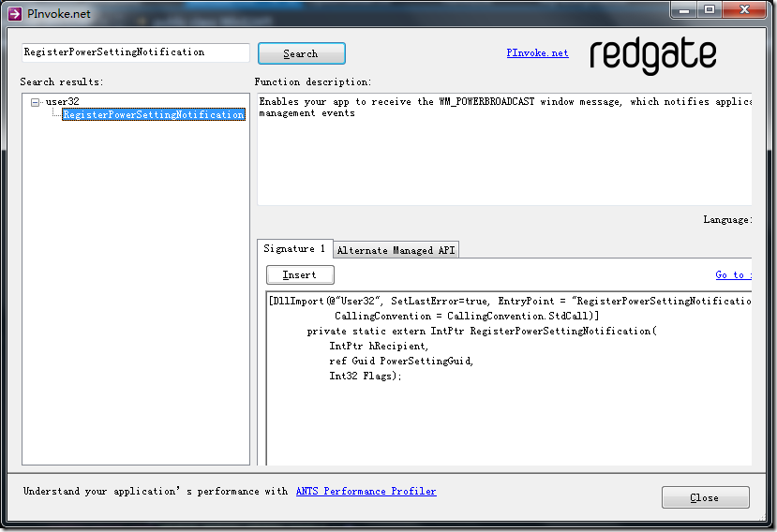This screenshot has width=777, height=532.
Task: Click the DllImport signature code line
Action: 510,302
